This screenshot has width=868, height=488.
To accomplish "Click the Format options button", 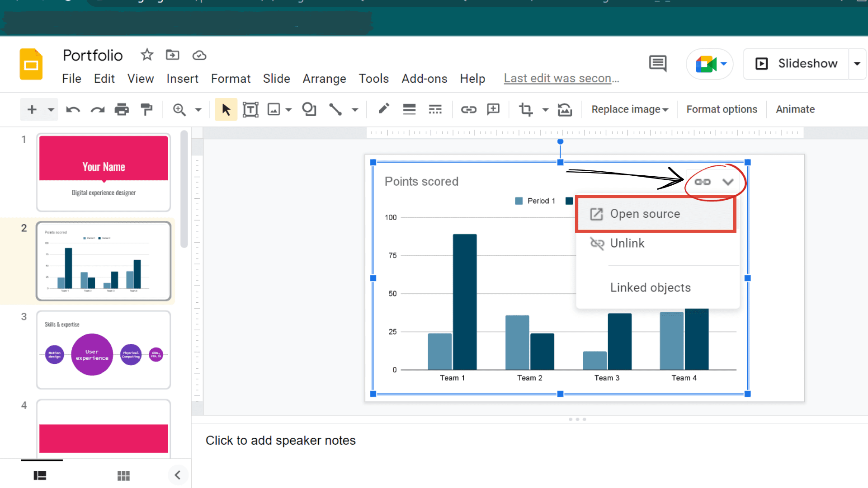I will (x=722, y=109).
